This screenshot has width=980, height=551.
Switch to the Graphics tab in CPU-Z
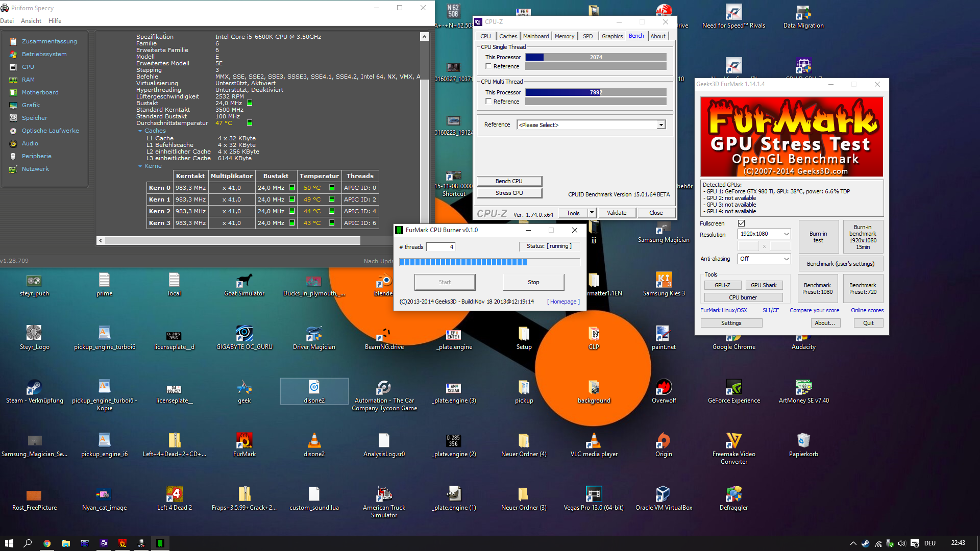[x=612, y=36]
